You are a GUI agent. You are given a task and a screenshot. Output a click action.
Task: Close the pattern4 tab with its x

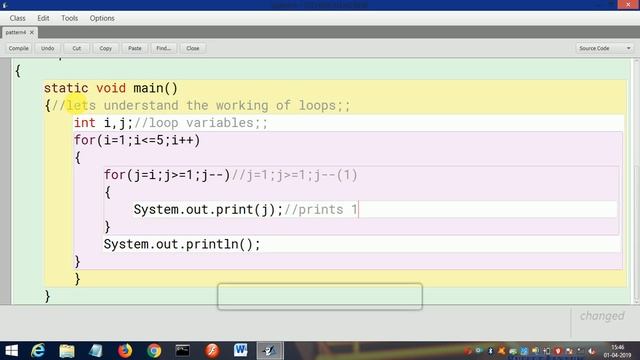point(32,32)
